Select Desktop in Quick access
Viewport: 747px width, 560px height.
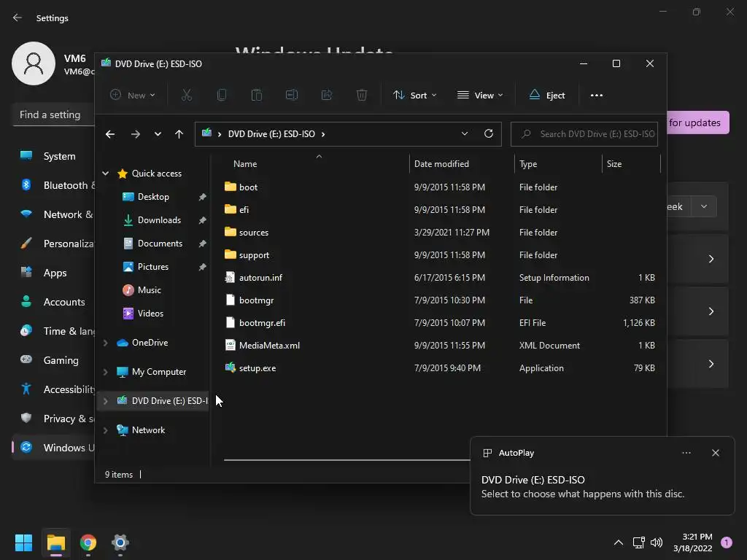[153, 197]
